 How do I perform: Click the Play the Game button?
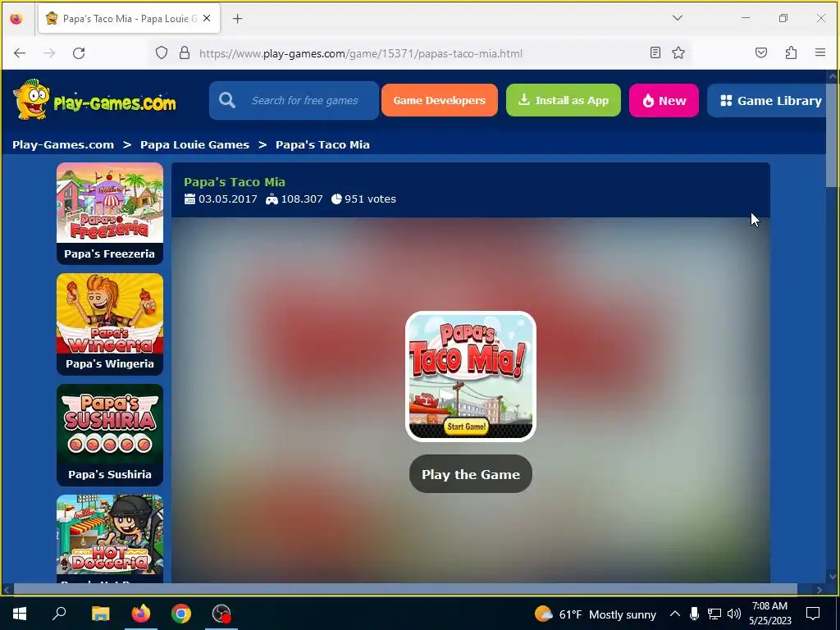point(471,474)
